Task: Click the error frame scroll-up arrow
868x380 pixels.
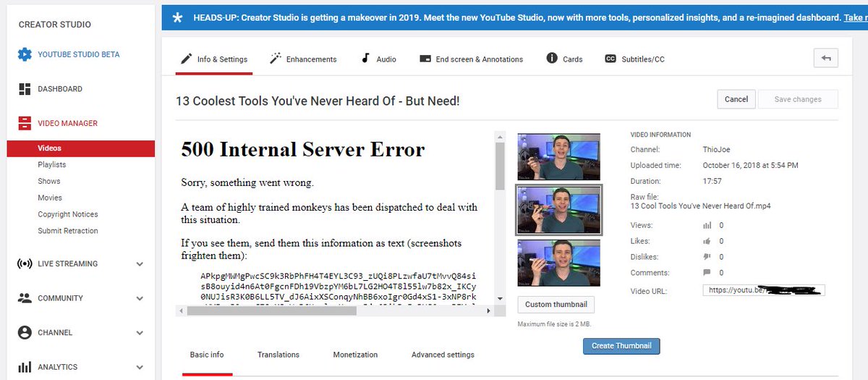Action: tap(500, 135)
